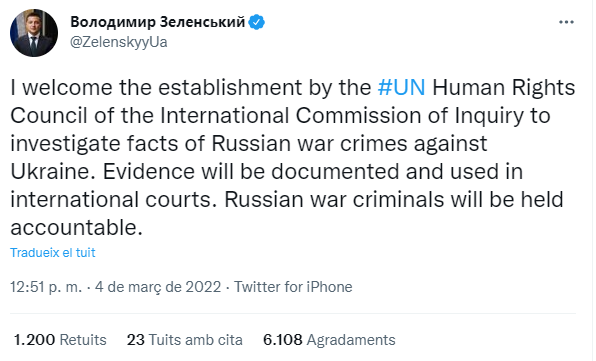This screenshot has width=596, height=361.
Task: Click the tweet text starting 'I welcome'
Action: point(293,157)
